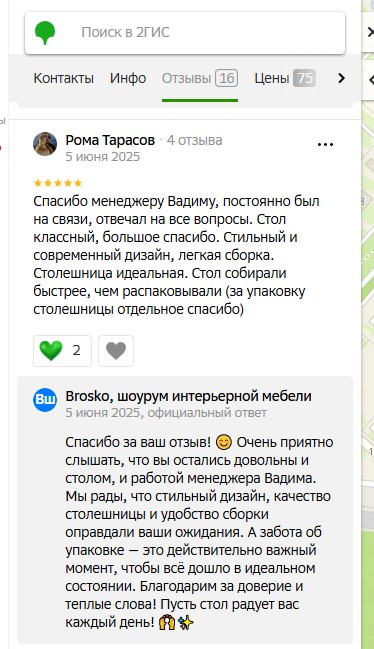Open the Цены tab showing 75

coord(285,78)
